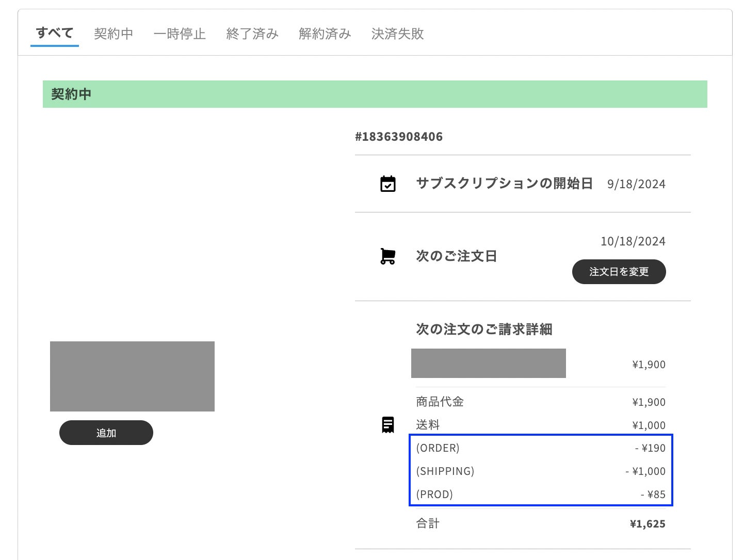The image size is (744, 560).
Task: Open the 一時停止 tab
Action: coord(180,34)
